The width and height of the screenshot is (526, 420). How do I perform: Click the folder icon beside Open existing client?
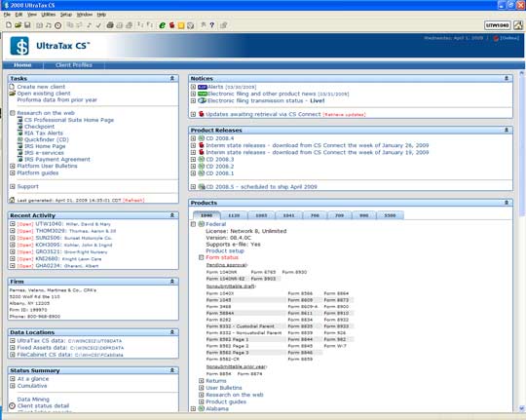point(12,94)
